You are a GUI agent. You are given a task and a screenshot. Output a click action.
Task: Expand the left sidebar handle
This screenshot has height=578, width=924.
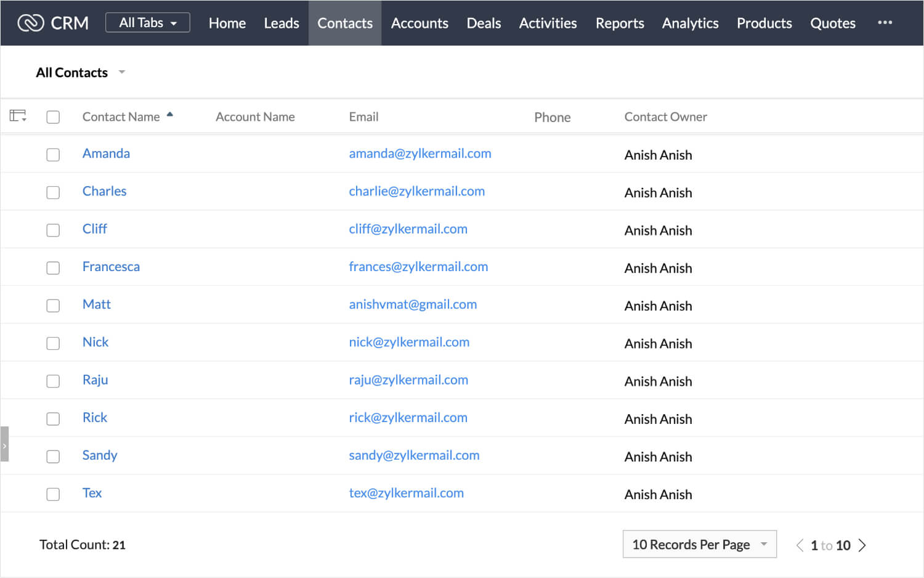tap(4, 444)
